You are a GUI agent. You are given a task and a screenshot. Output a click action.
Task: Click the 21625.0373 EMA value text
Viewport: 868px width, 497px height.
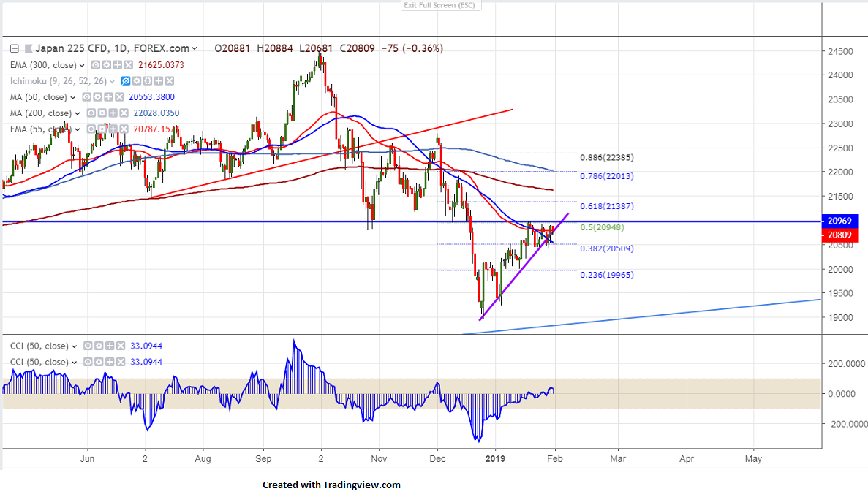(x=161, y=65)
